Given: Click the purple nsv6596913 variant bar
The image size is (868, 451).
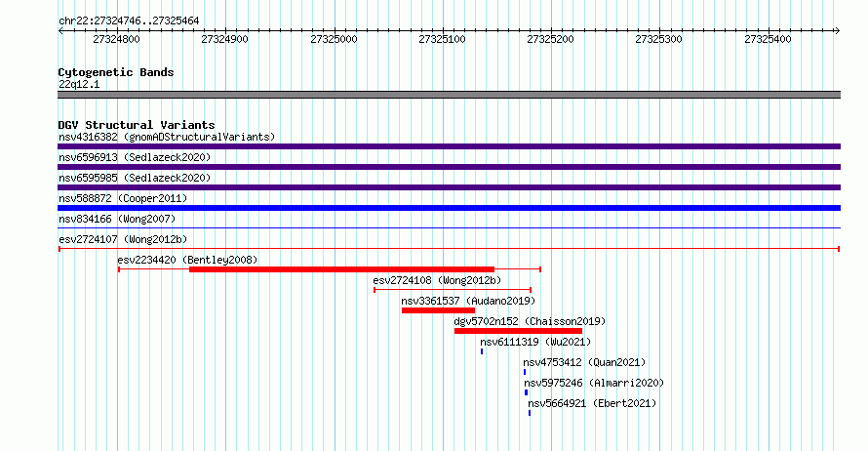Looking at the screenshot, I should pos(449,167).
